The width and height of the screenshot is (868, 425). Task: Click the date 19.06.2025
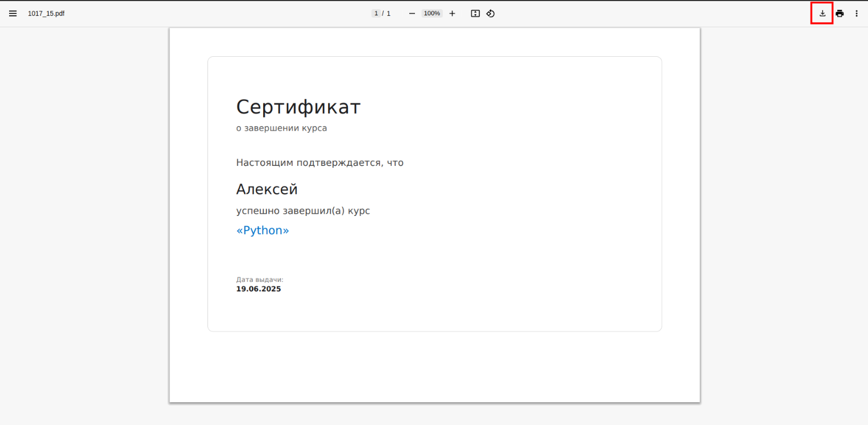[x=259, y=289]
